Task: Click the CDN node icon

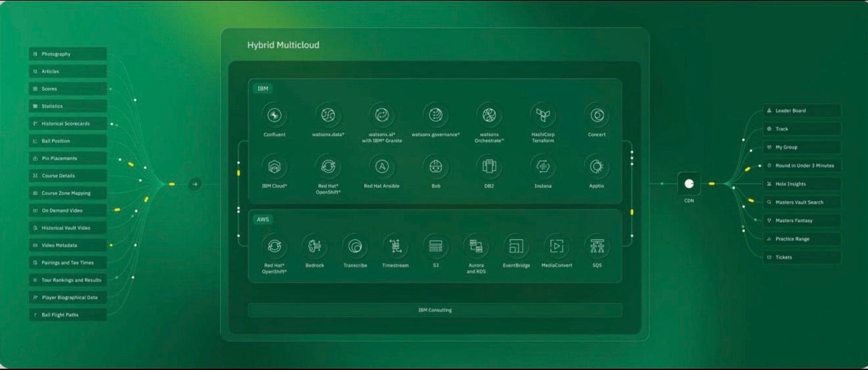Action: [689, 183]
